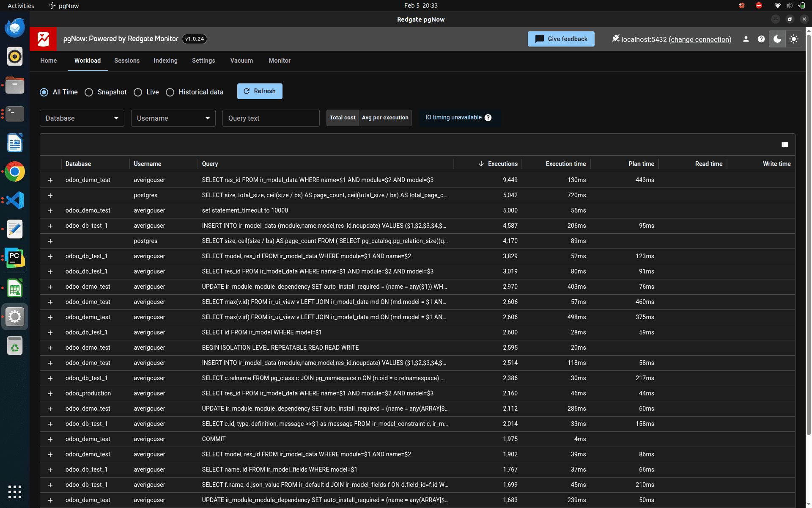Click the pgNow logo in the header
Screen dimensions: 812x508
click(x=43, y=39)
